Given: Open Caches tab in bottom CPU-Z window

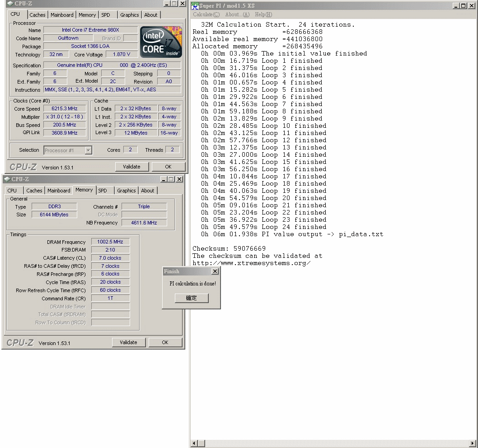Looking at the screenshot, I should [x=34, y=191].
